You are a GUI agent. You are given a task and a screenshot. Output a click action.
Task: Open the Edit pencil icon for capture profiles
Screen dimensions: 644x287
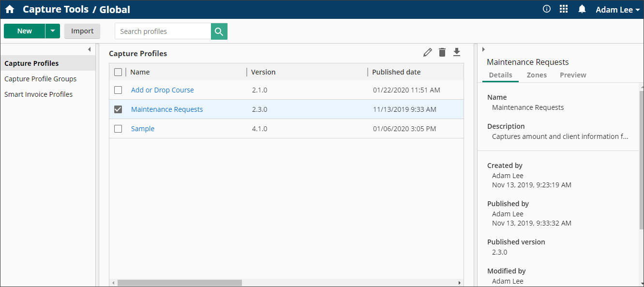(427, 52)
